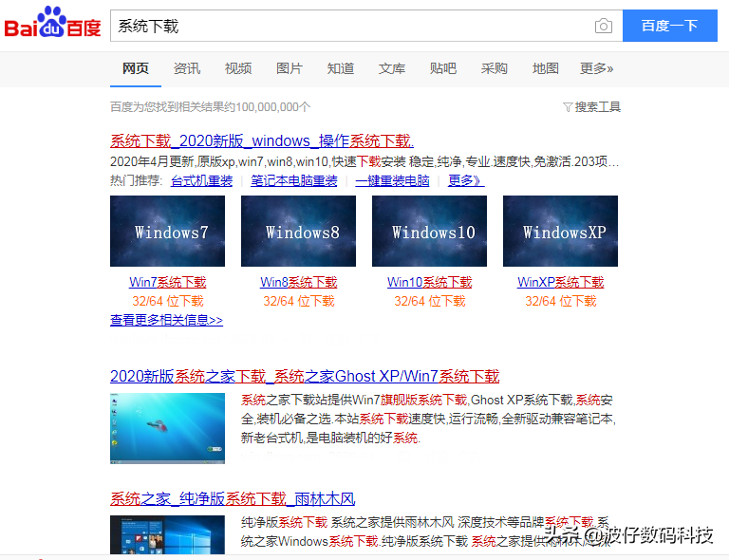Select the 贴吧 tab
The width and height of the screenshot is (729, 560).
[x=443, y=68]
